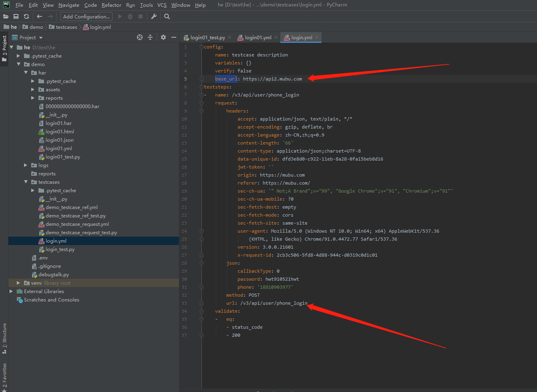Click the Save All toolbar icon
The image size is (537, 392).
coord(16,16)
